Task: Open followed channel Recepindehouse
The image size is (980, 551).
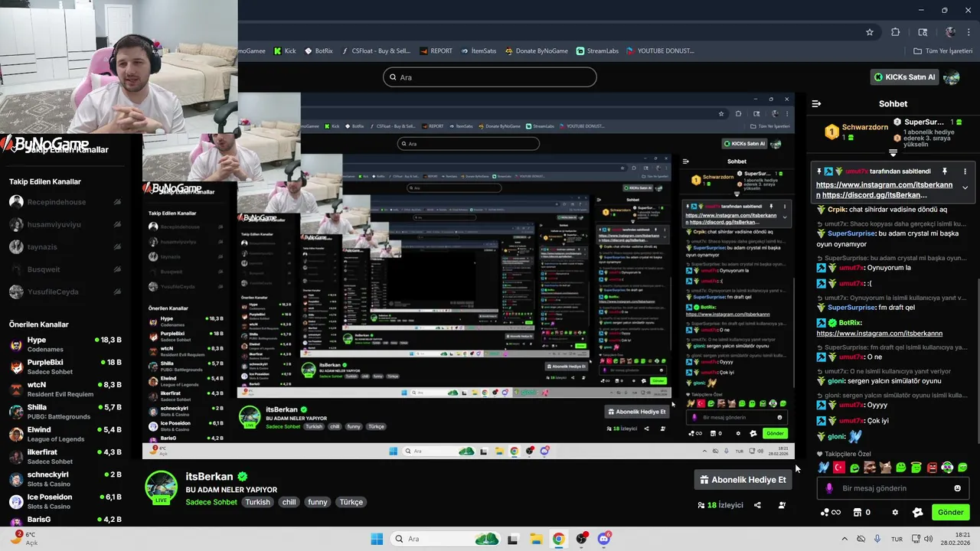Action: [65, 202]
